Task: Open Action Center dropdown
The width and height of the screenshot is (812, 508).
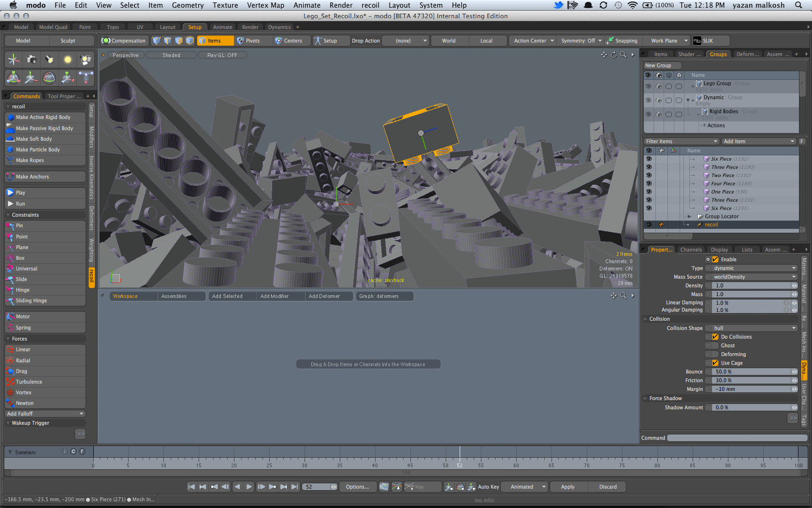Action: (533, 41)
